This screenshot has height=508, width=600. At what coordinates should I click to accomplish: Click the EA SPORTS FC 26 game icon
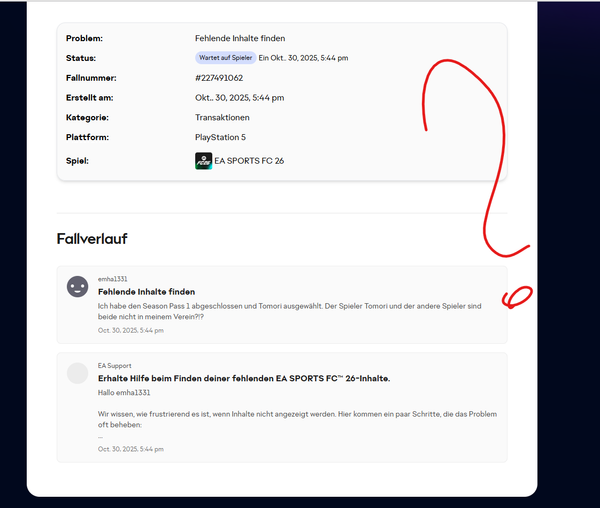tap(203, 160)
